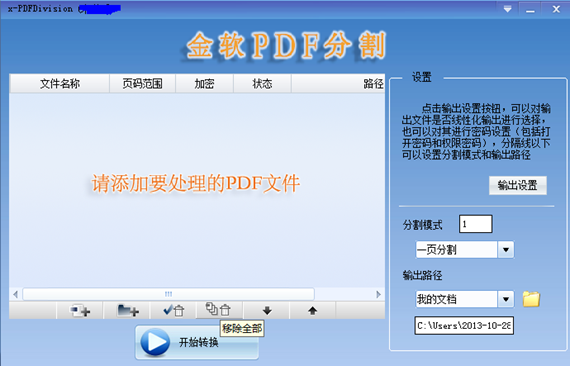This screenshot has width=570, height=366.
Task: Click the split mode number field showing 1
Action: coord(475,224)
